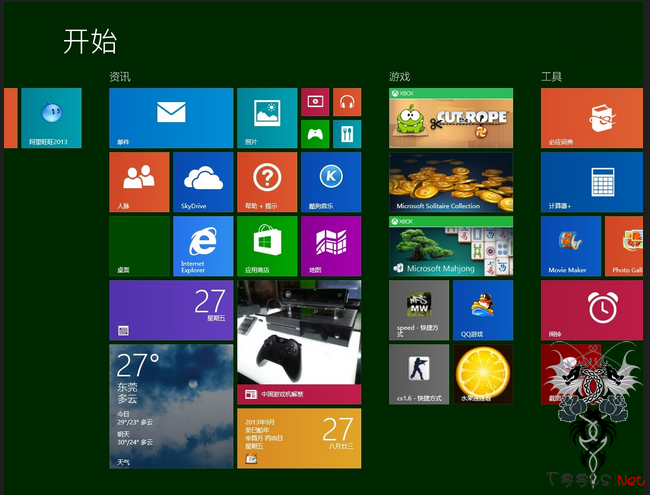This screenshot has height=495, width=650.
Task: Open the purple calendar tile showing 27 星期五
Action: pyautogui.click(x=171, y=310)
